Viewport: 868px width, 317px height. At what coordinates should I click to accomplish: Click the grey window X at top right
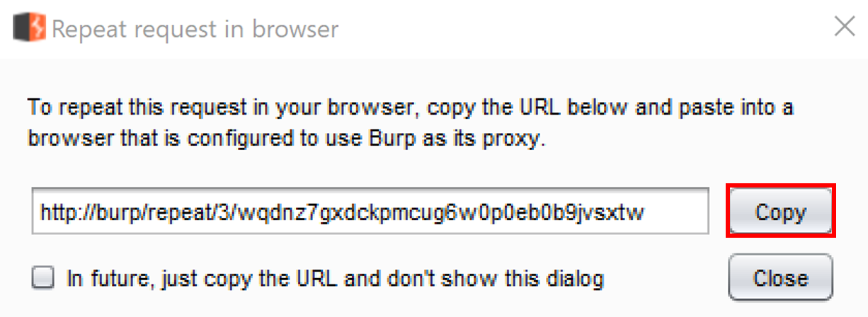pyautogui.click(x=845, y=28)
